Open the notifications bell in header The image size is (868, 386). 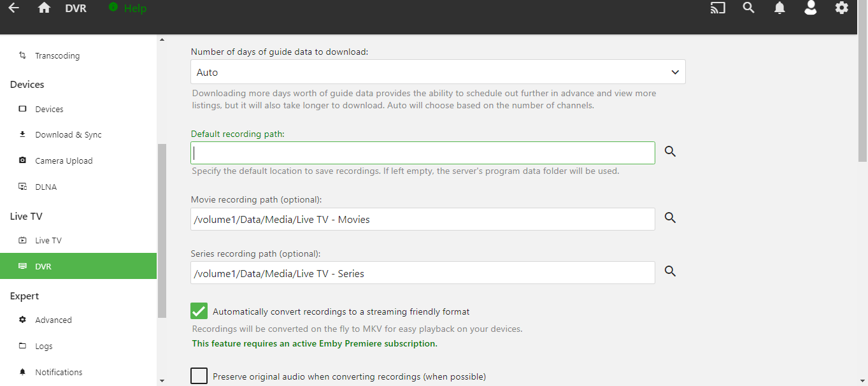tap(779, 8)
